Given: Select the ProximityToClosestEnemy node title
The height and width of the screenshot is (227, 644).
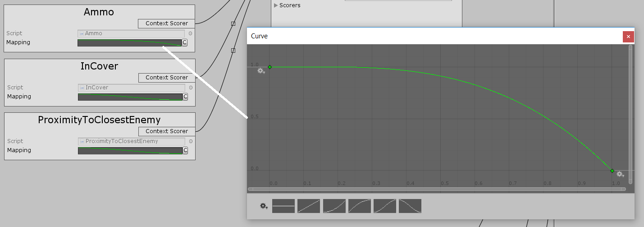Looking at the screenshot, I should [x=99, y=120].
